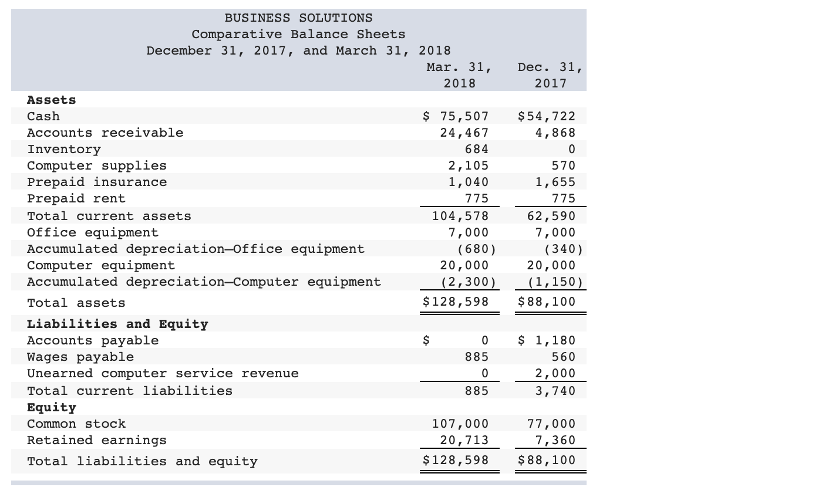Select the Inventory value '684'
The width and height of the screenshot is (832, 504).
click(477, 149)
